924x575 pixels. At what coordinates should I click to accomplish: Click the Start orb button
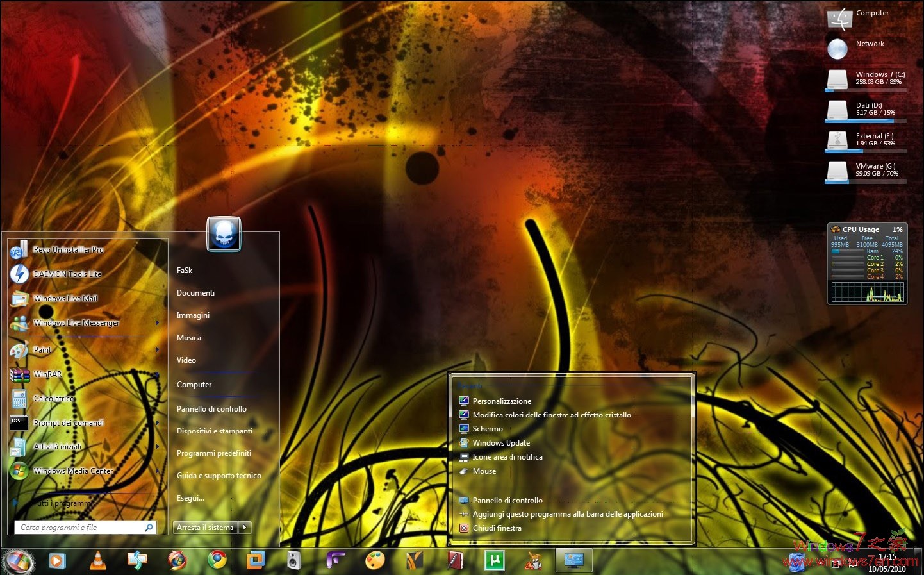click(x=19, y=562)
